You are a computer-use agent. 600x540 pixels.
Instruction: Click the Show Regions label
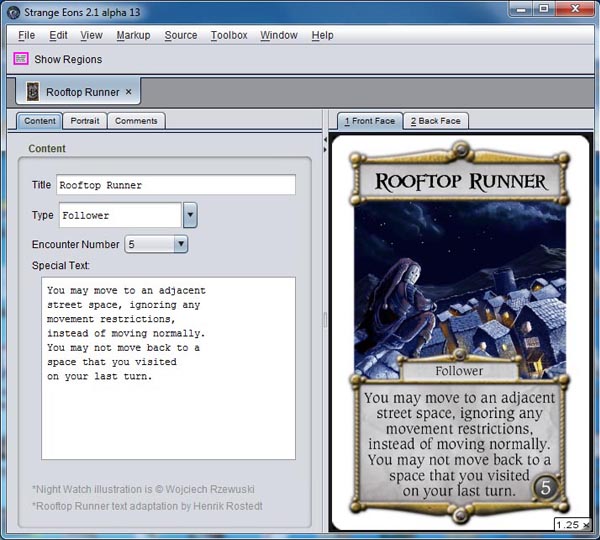(68, 59)
